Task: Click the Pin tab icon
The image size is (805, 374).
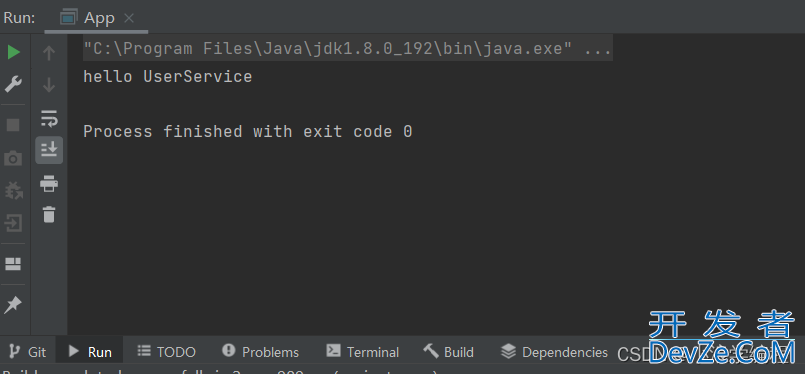Action: [13, 305]
